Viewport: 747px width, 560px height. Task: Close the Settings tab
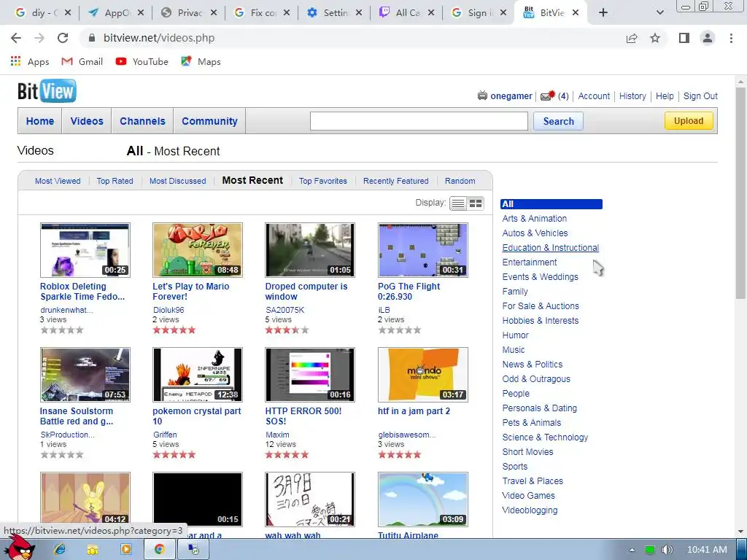pos(359,13)
